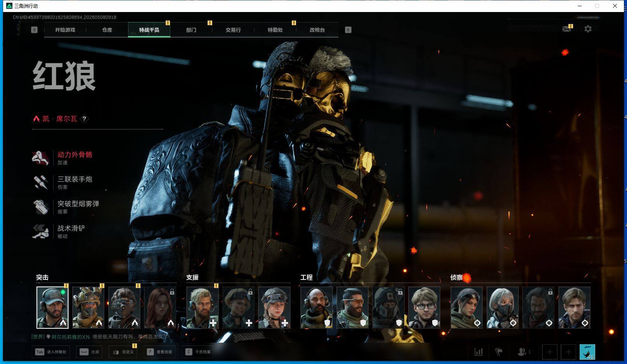Switch to the 仓库 tab
The height and width of the screenshot is (364, 627).
[107, 30]
